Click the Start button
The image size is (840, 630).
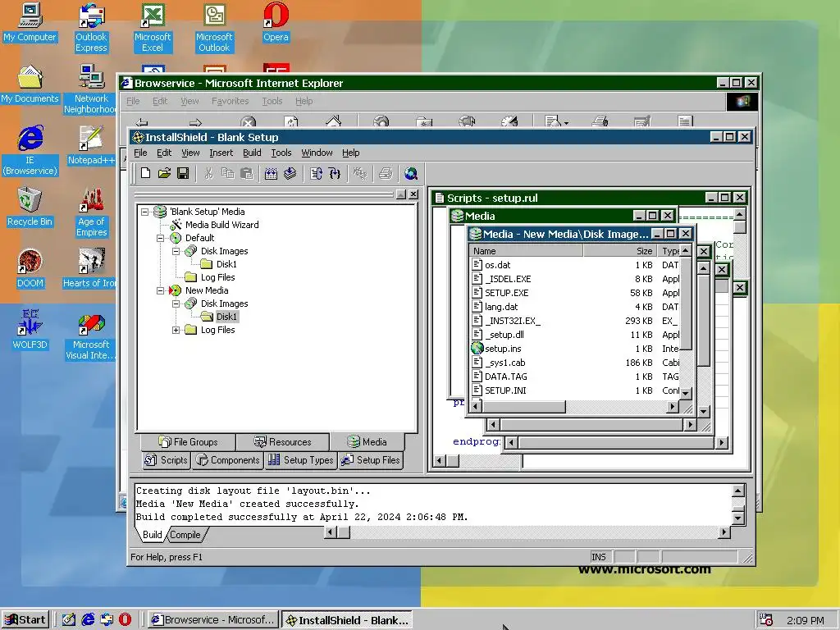click(x=25, y=620)
